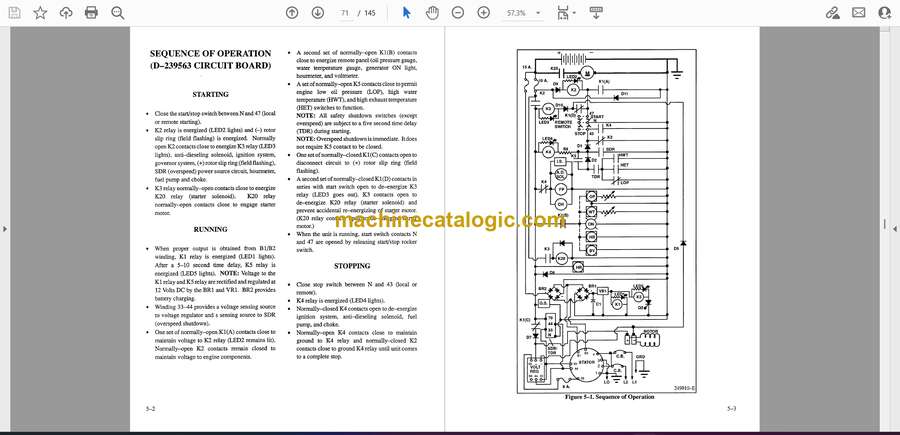Click the 'STOPPING' section heading

(x=352, y=266)
